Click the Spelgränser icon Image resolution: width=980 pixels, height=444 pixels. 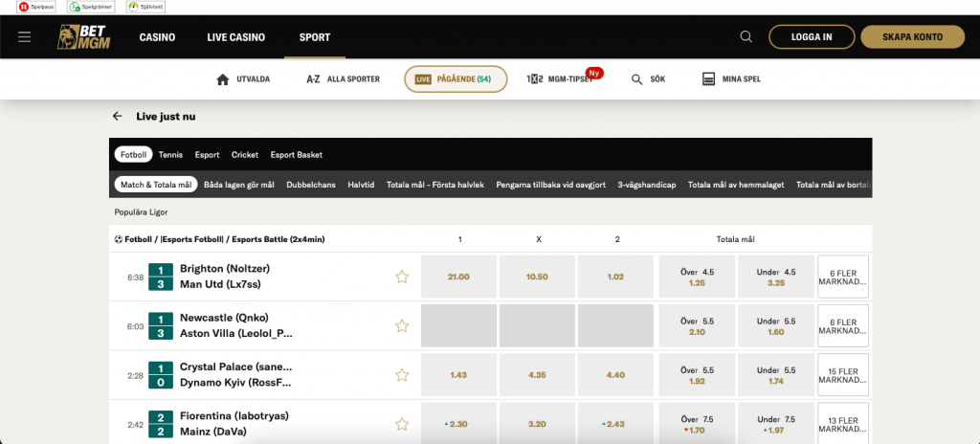(x=91, y=7)
